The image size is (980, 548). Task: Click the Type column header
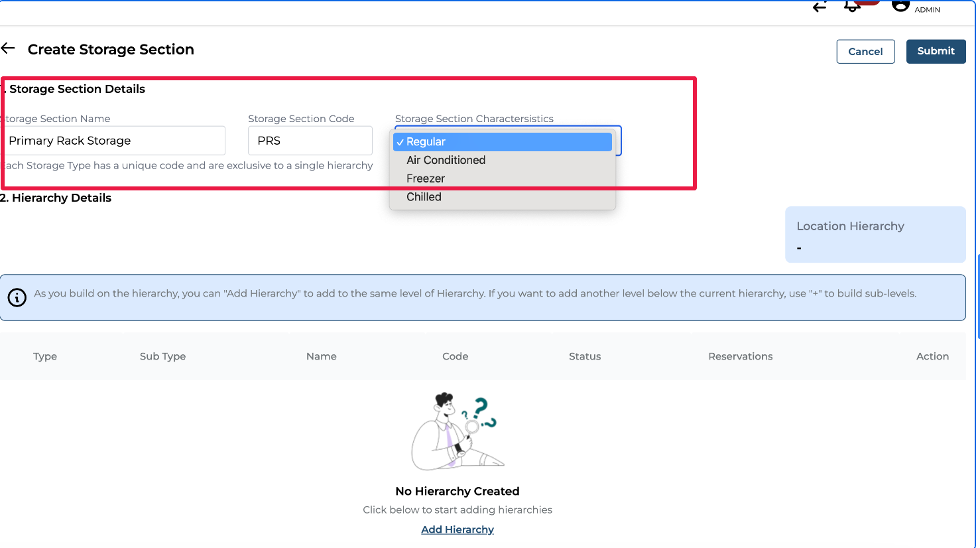45,356
